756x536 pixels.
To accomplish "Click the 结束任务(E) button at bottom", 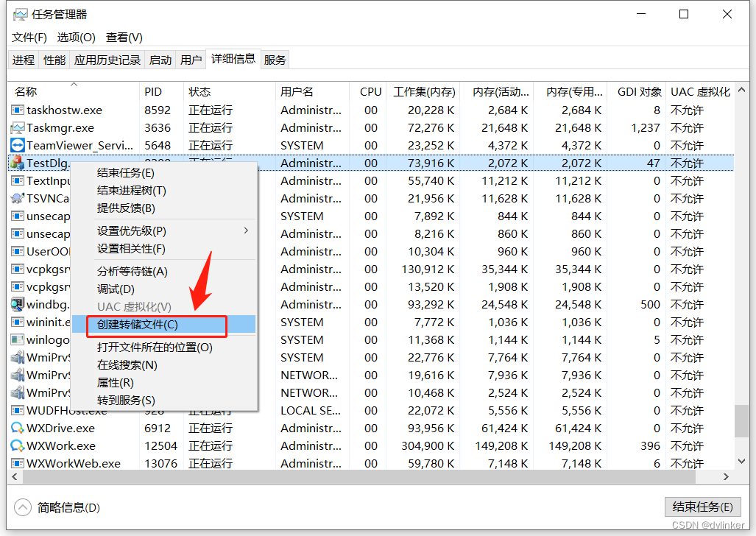I will click(x=702, y=507).
